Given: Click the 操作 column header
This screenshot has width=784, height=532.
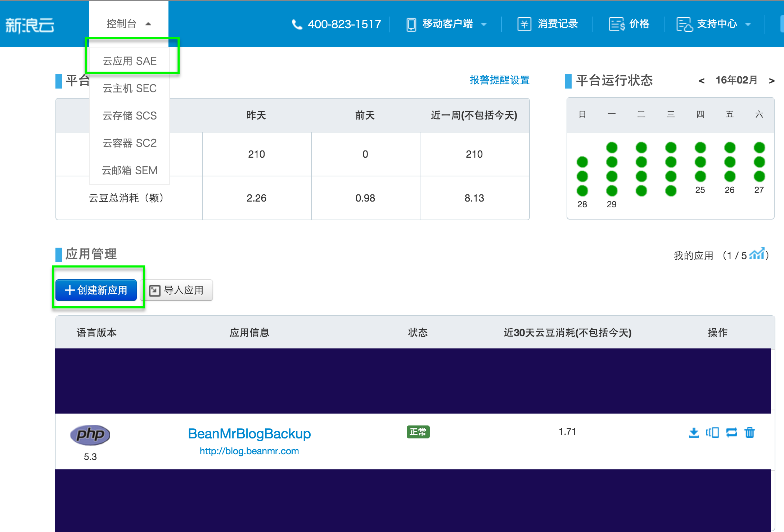Looking at the screenshot, I should [x=718, y=332].
